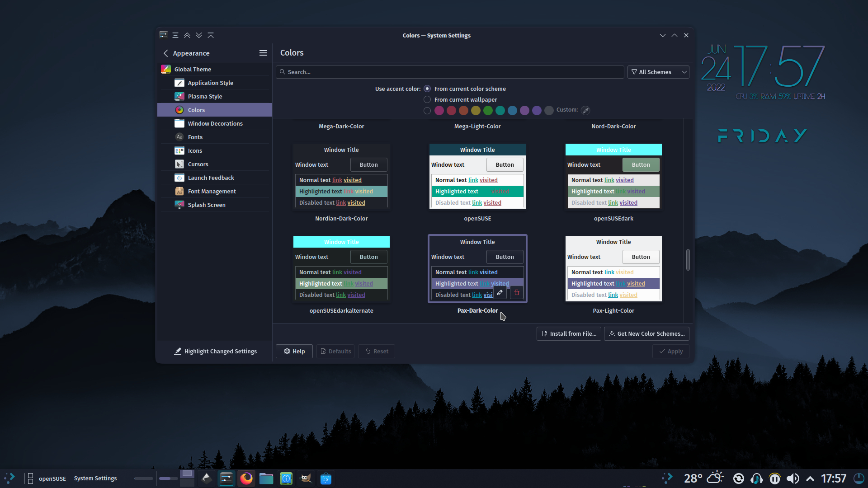This screenshot has width=868, height=488.
Task: Click the taskbar clock showing 17:57
Action: tap(833, 479)
